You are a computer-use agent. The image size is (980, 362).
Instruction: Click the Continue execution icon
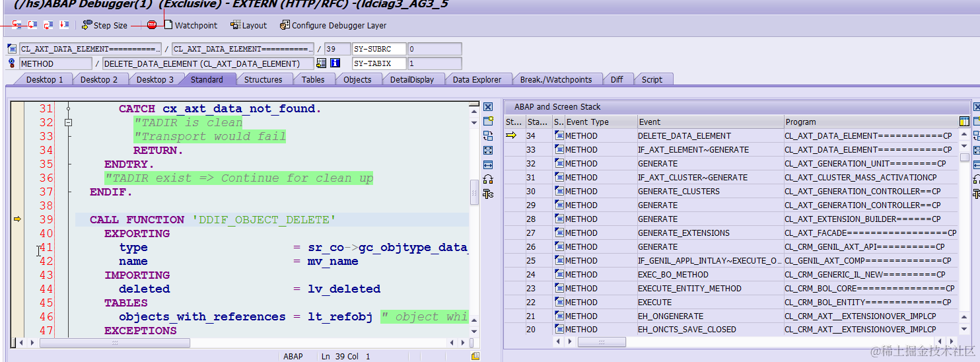[64, 25]
